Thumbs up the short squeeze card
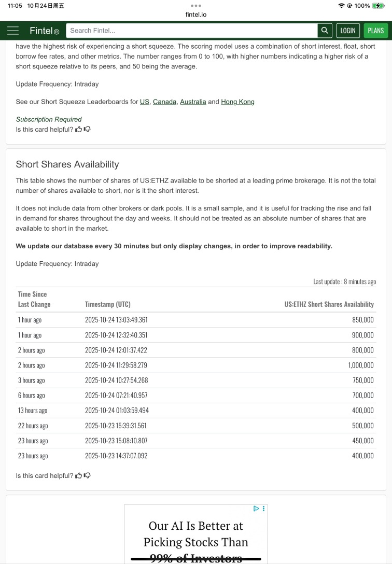The width and height of the screenshot is (392, 564). click(x=79, y=130)
